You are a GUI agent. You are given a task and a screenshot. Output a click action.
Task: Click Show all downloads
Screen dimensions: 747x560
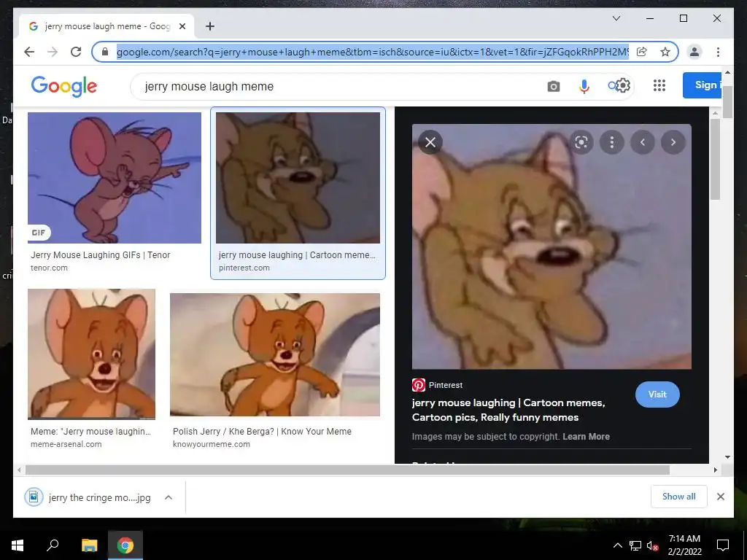[x=679, y=497]
